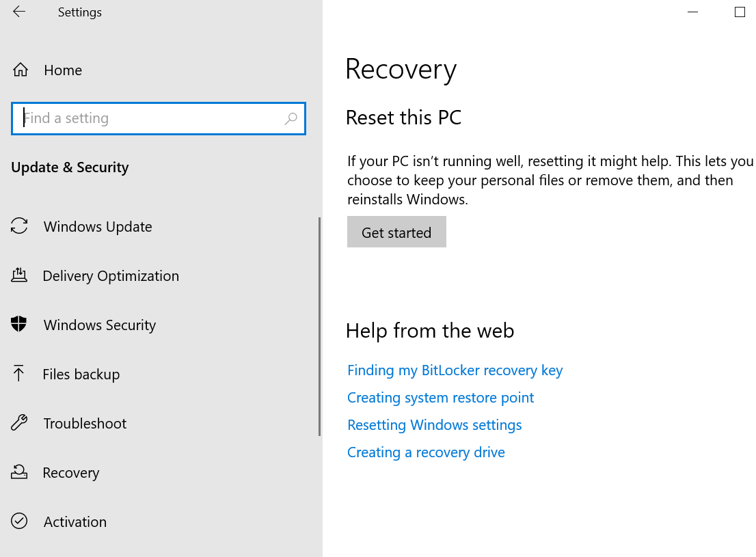Click the Windows Security shield icon
Screen dimensions: 756x557
[x=19, y=324]
